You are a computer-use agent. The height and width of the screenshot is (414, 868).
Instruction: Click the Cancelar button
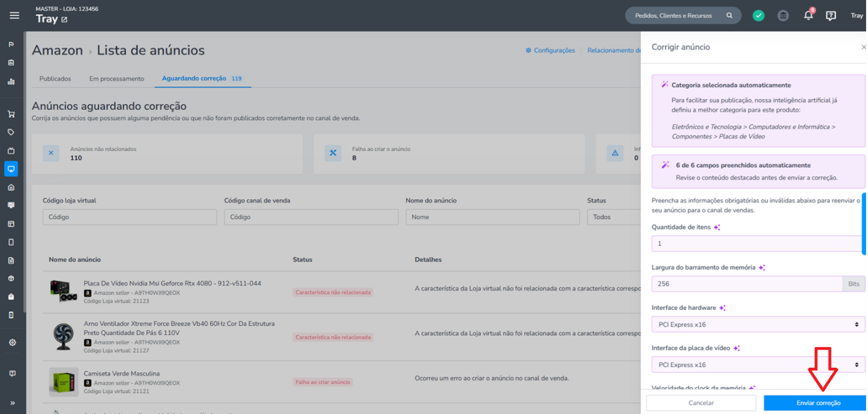click(701, 403)
